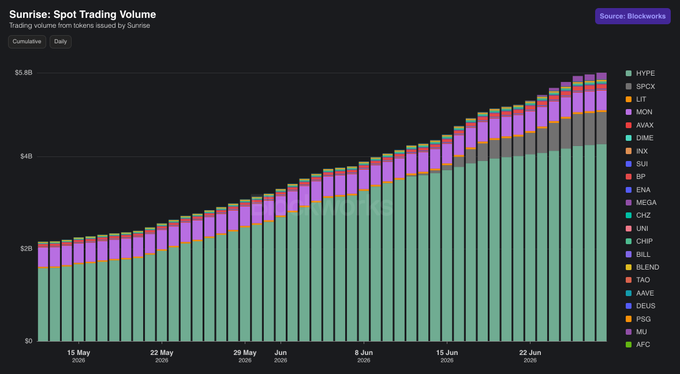
Task: Select the 8 Jun x-axis label
Action: point(364,356)
